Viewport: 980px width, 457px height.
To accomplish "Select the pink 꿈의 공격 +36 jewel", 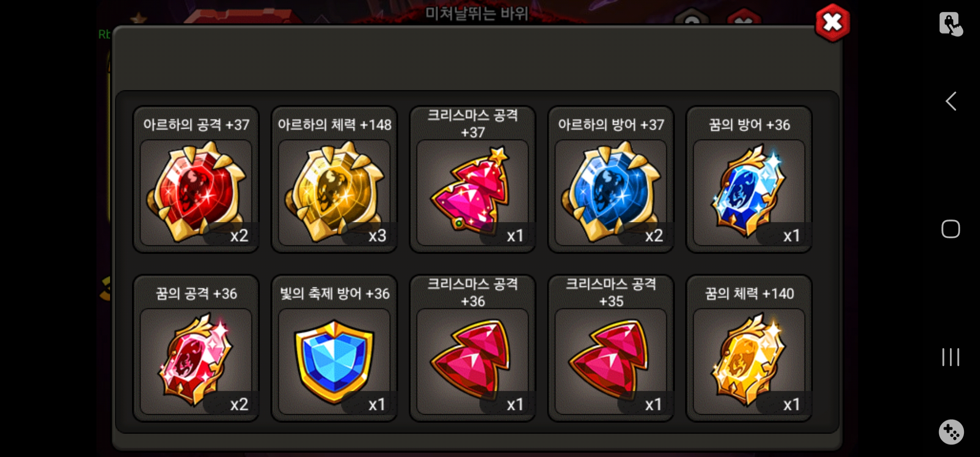I will tap(196, 361).
